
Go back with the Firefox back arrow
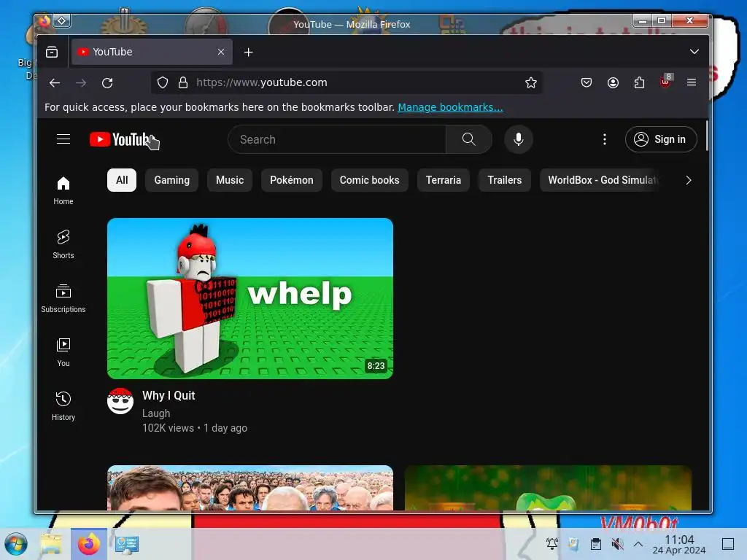point(55,83)
